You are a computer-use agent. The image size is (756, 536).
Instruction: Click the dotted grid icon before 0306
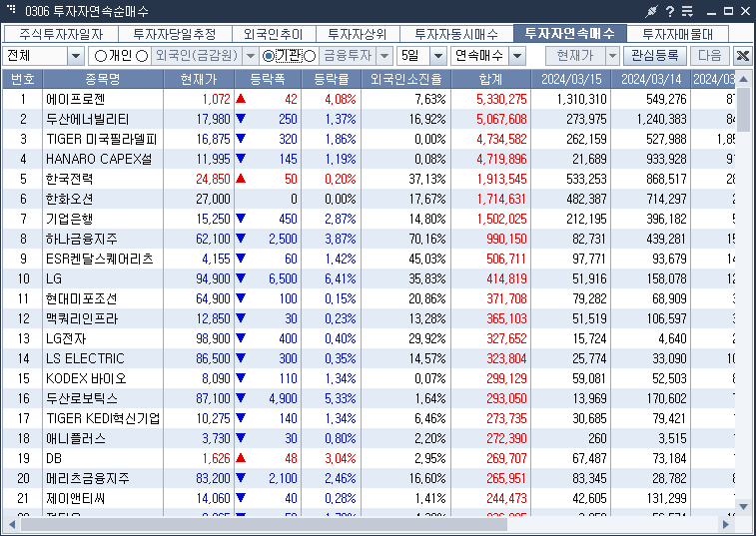click(x=11, y=9)
